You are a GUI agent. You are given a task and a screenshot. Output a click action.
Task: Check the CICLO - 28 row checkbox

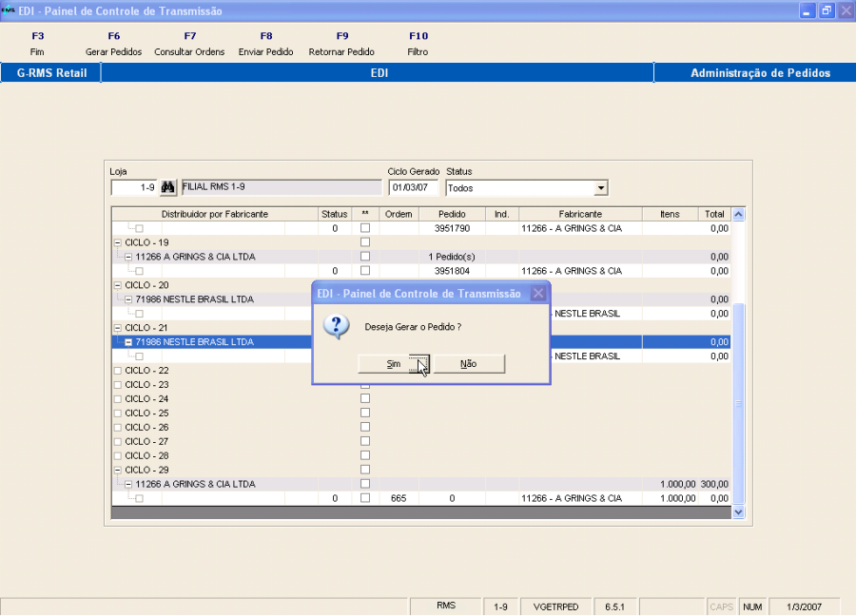(x=365, y=455)
